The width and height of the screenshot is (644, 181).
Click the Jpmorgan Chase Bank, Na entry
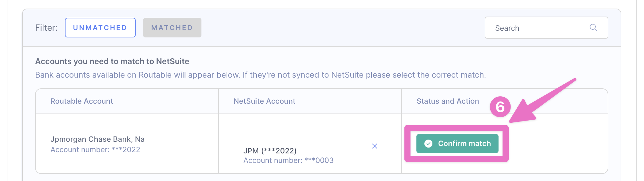97,139
